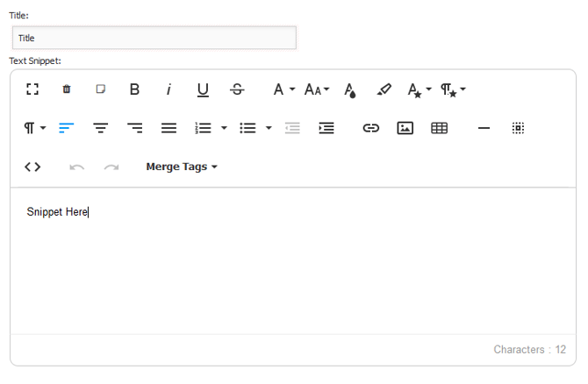This screenshot has width=588, height=384.
Task: Expand the font family dropdown
Action: click(x=284, y=89)
